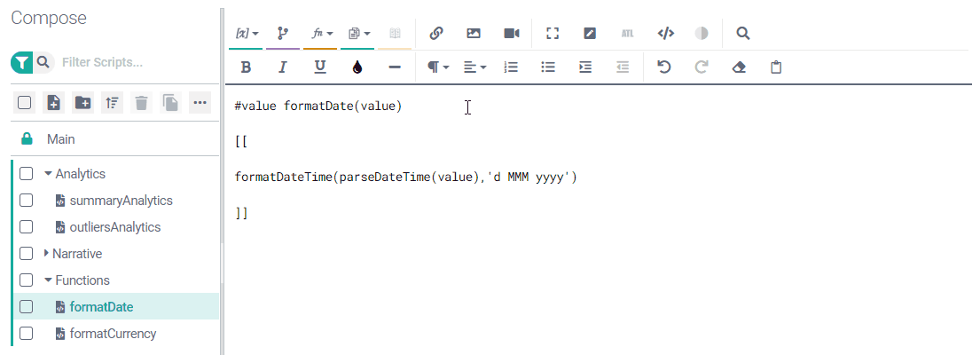This screenshot has width=980, height=355.
Task: Open the text color droplet picker
Action: click(357, 67)
